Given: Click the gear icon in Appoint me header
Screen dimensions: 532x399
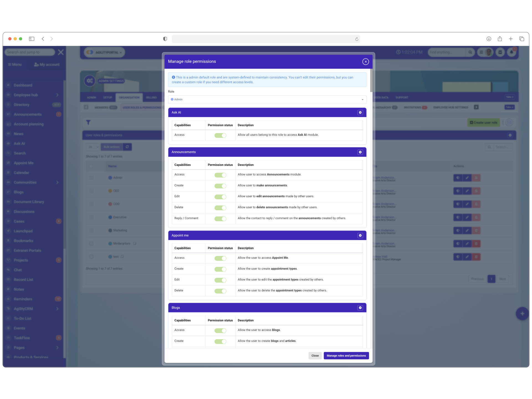Looking at the screenshot, I should coord(360,236).
